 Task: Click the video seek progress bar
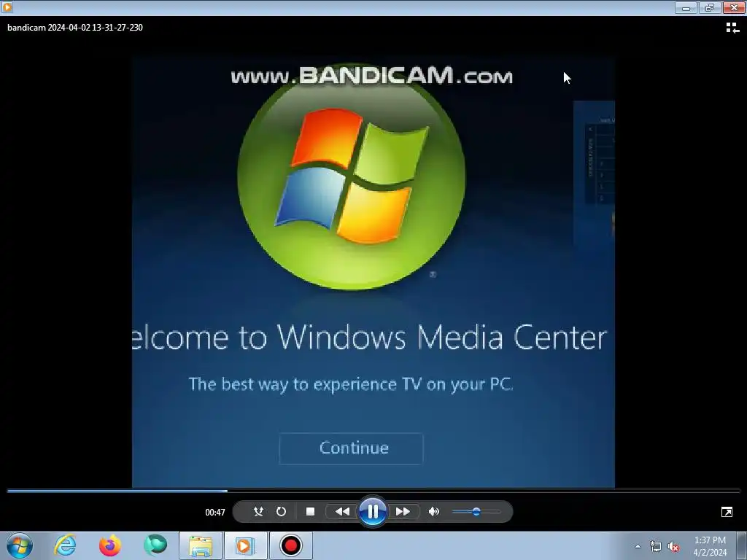click(x=373, y=491)
